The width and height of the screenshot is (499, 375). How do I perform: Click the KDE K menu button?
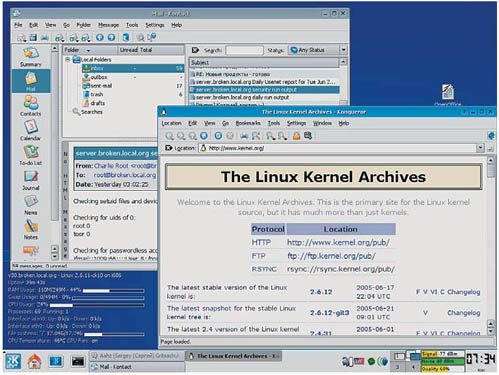coord(13,361)
